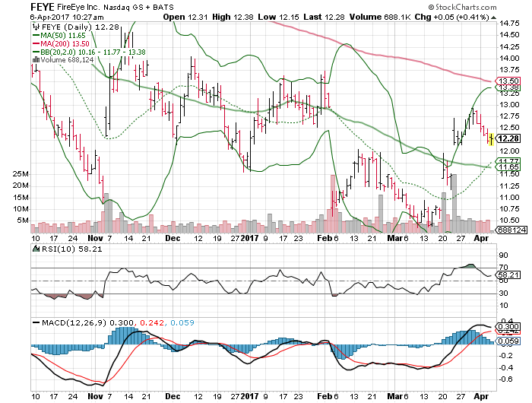This screenshot has width=532, height=403.
Task: Click the Mar label on price panel axis
Action: pyautogui.click(x=394, y=238)
